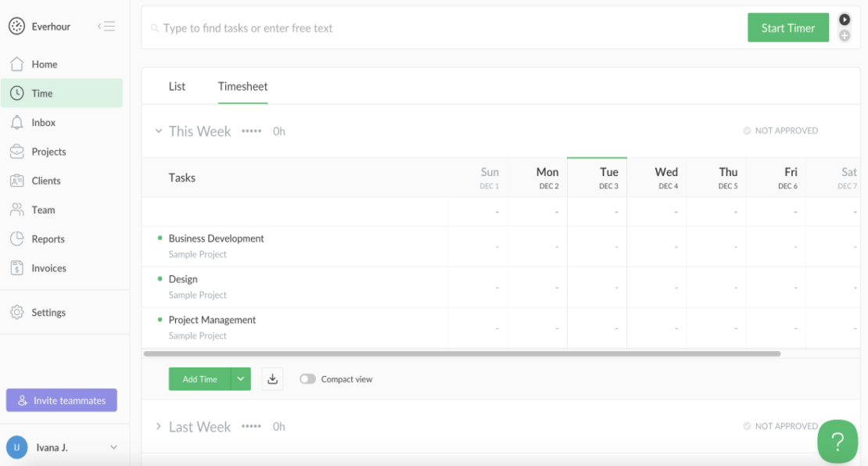This screenshot has height=466, width=868.
Task: Click the Time clock icon
Action: coord(16,93)
